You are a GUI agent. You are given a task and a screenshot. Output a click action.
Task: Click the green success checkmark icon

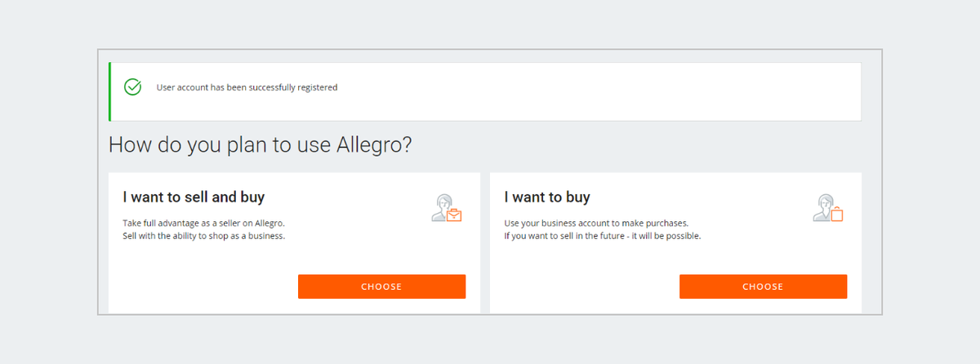[x=132, y=87]
